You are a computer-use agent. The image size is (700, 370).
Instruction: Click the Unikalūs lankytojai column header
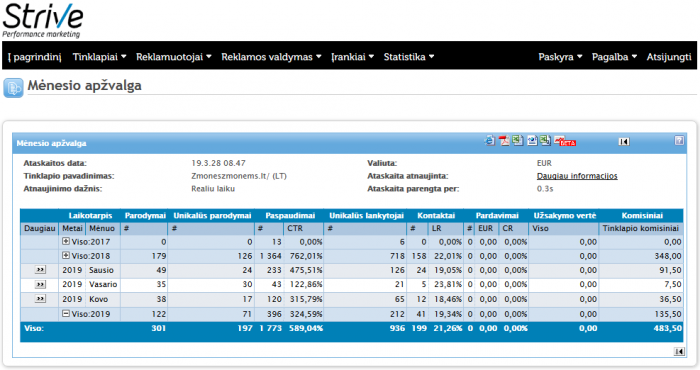click(367, 216)
